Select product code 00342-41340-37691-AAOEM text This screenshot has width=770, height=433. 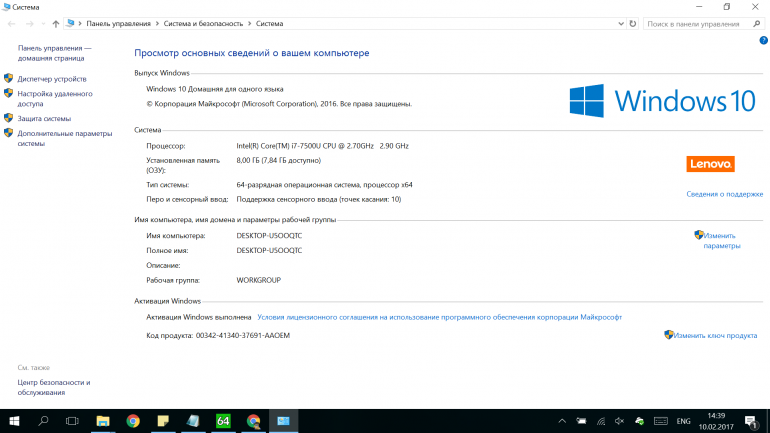pyautogui.click(x=243, y=335)
